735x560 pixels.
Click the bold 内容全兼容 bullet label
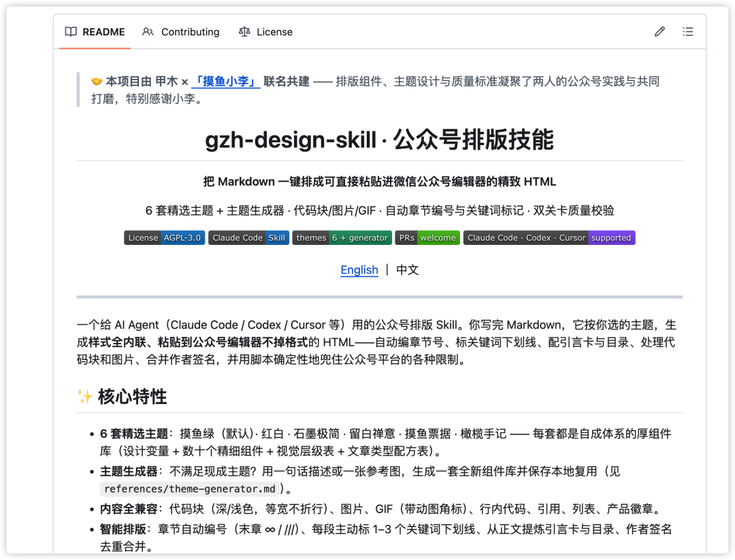tap(129, 509)
